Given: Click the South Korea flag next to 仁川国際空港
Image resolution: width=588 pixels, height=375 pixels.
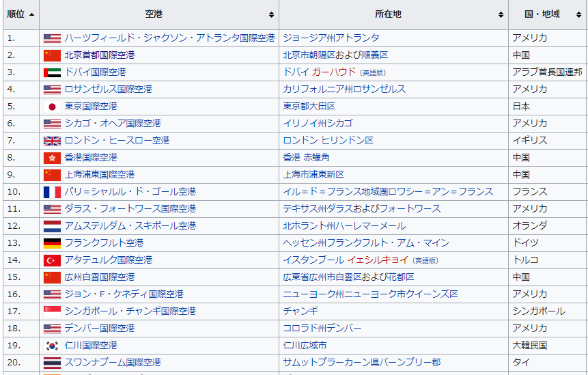Looking at the screenshot, I should [52, 346].
